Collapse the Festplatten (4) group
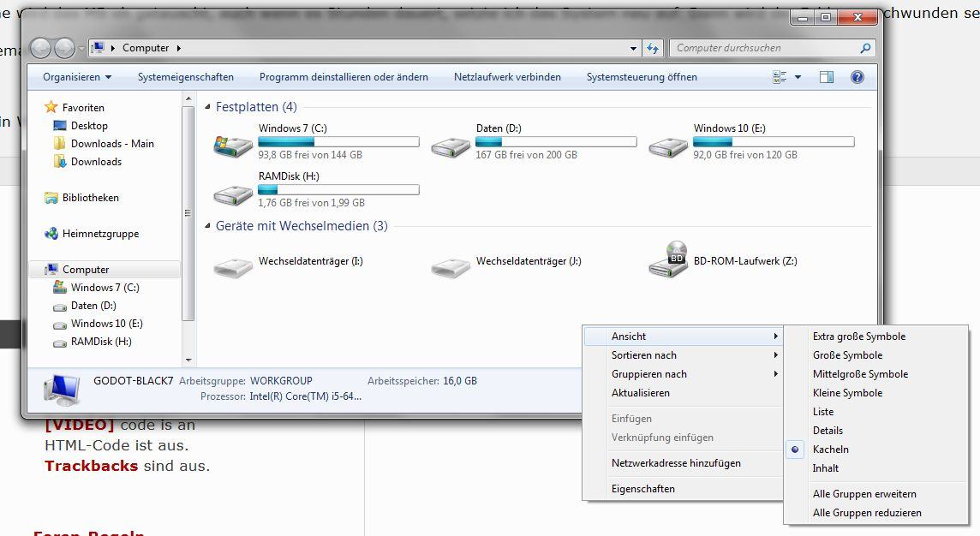 [x=207, y=107]
